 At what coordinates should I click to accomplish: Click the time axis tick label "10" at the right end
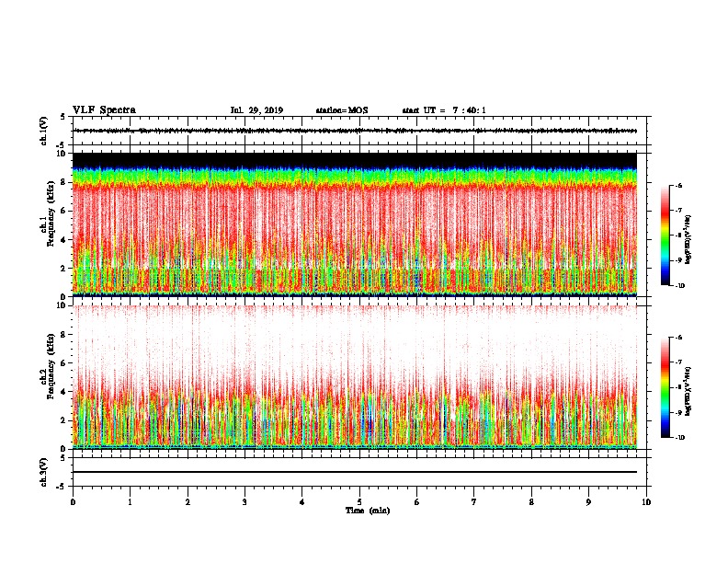pos(646,502)
